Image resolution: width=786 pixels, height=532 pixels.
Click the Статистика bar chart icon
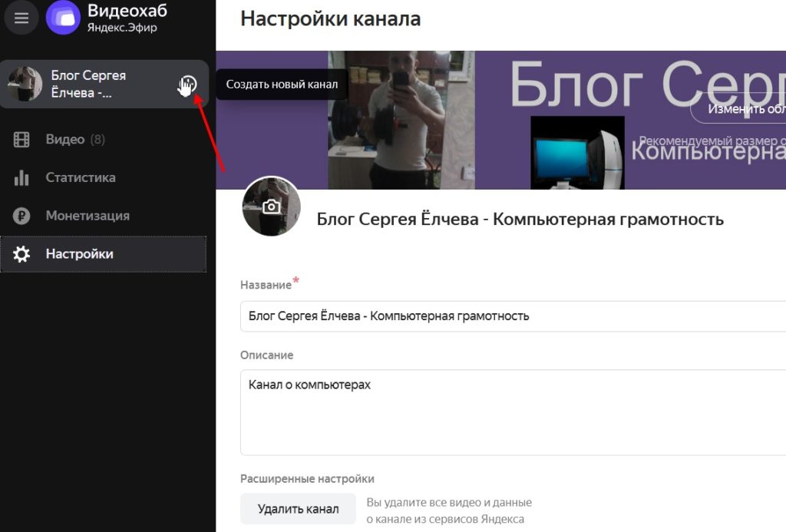pyautogui.click(x=21, y=177)
